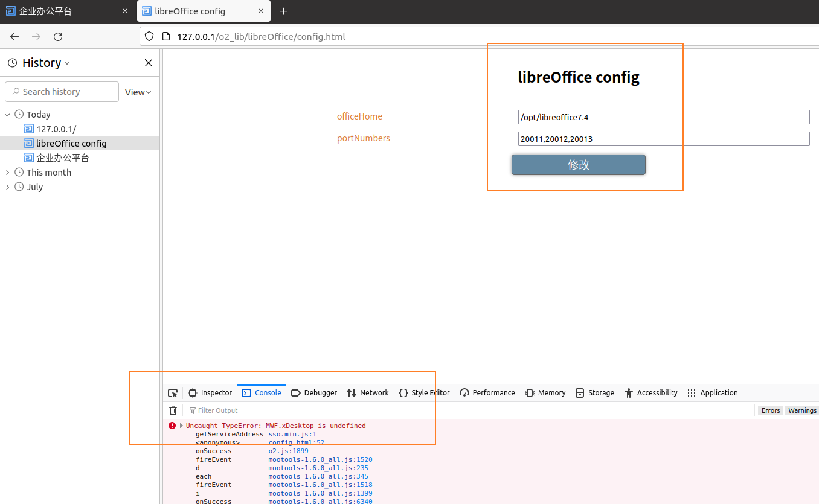Open the Inspector panel

210,393
